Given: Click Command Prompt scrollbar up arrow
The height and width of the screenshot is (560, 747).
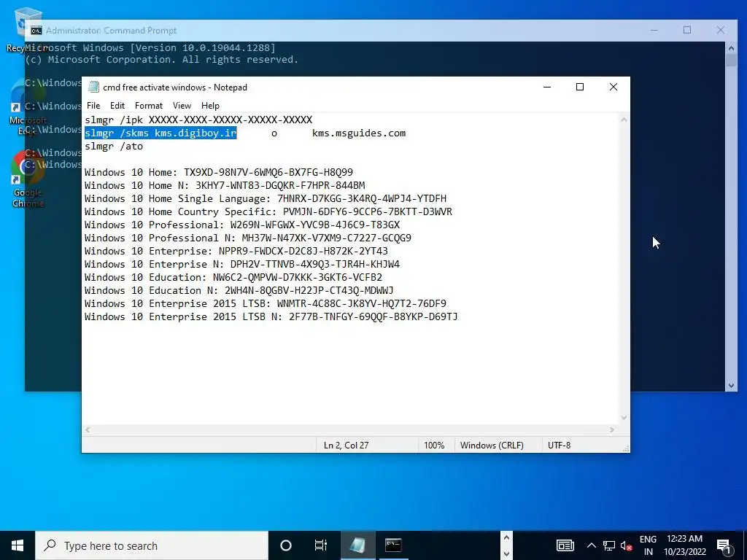Looking at the screenshot, I should tap(731, 47).
